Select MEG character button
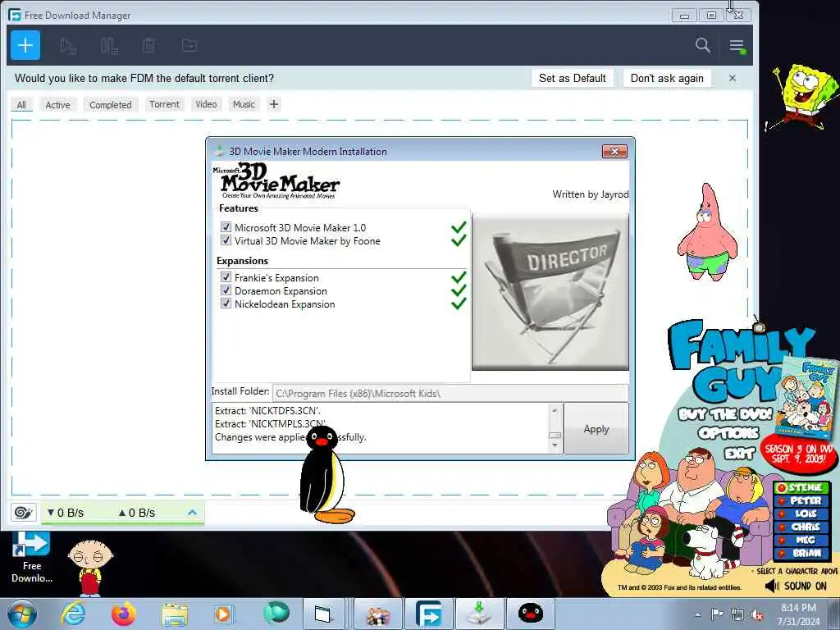 coord(802,540)
